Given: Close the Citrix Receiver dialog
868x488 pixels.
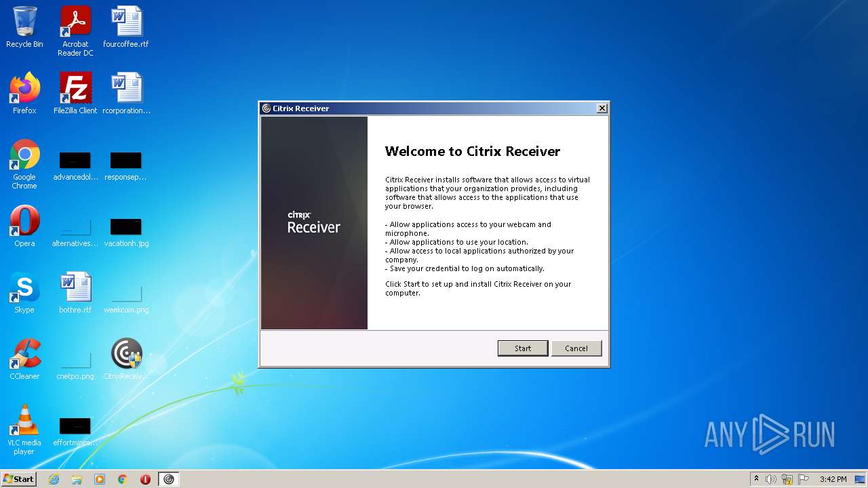Looking at the screenshot, I should (x=601, y=108).
